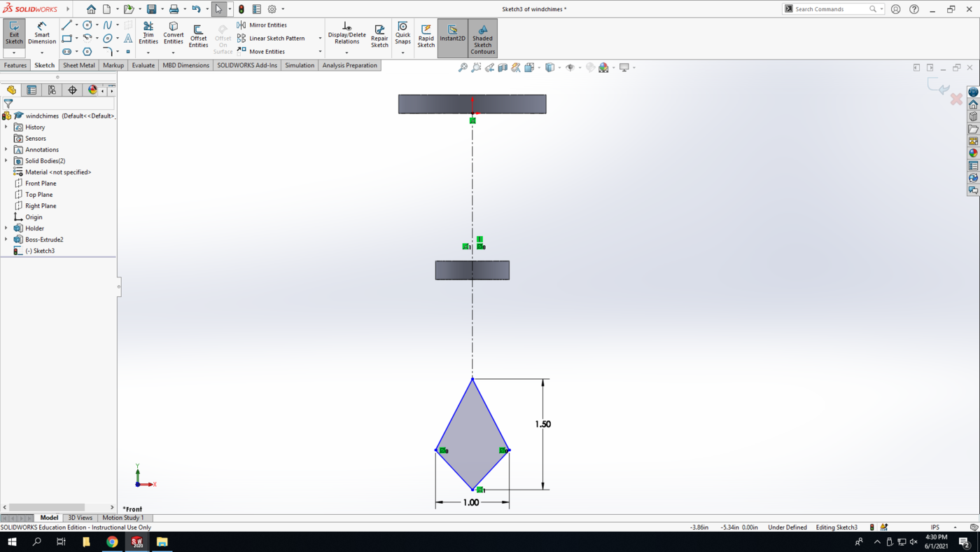The image size is (980, 552).
Task: Open the DimXpertManager crosshair tab
Action: coord(72,90)
